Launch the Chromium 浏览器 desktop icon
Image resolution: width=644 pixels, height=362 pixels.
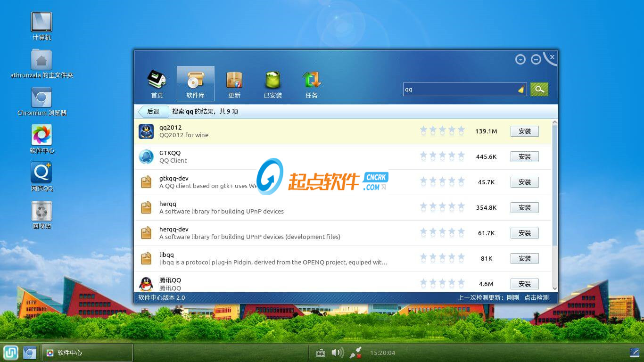(x=41, y=102)
